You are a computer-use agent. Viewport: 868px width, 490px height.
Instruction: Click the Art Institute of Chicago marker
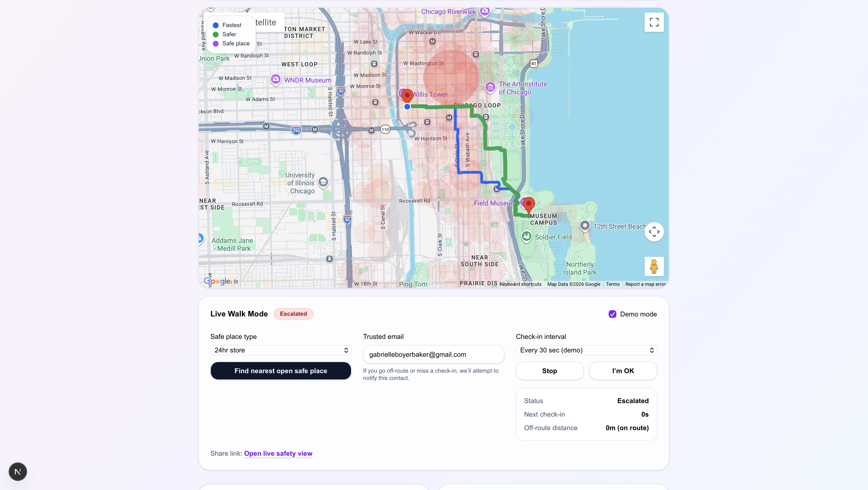click(x=490, y=87)
